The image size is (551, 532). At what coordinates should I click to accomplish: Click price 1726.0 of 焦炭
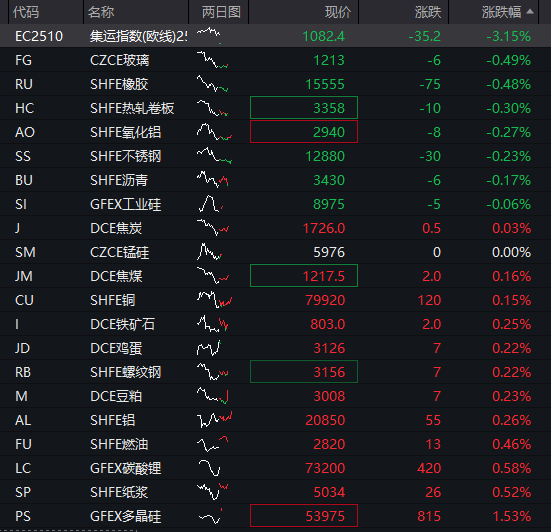click(324, 228)
